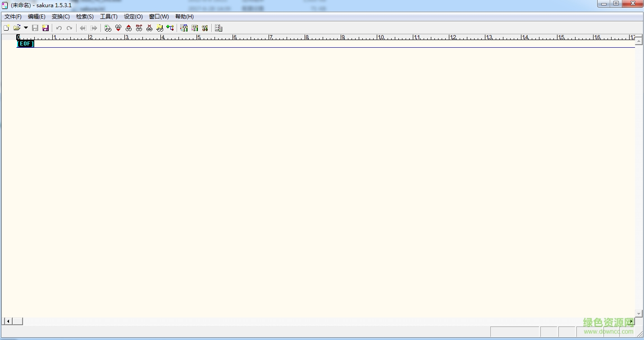
Task: Open the 帮助(H) menu
Action: 184,17
